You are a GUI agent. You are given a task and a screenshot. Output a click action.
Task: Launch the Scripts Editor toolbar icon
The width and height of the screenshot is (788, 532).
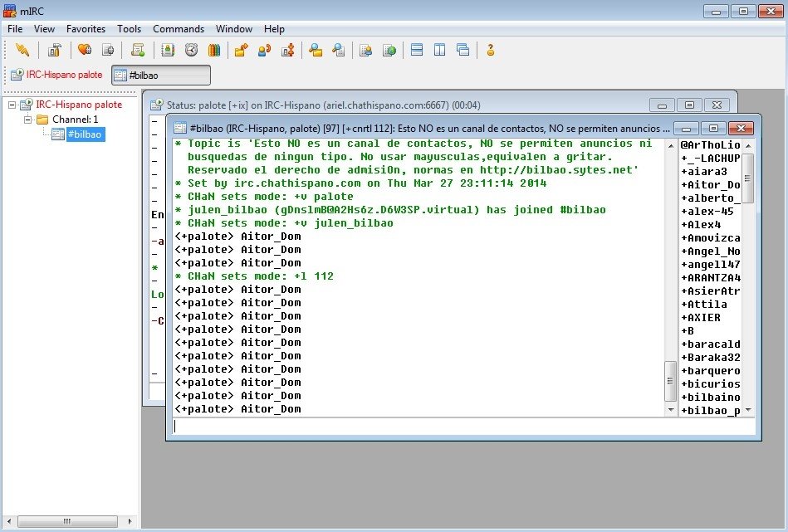click(138, 50)
